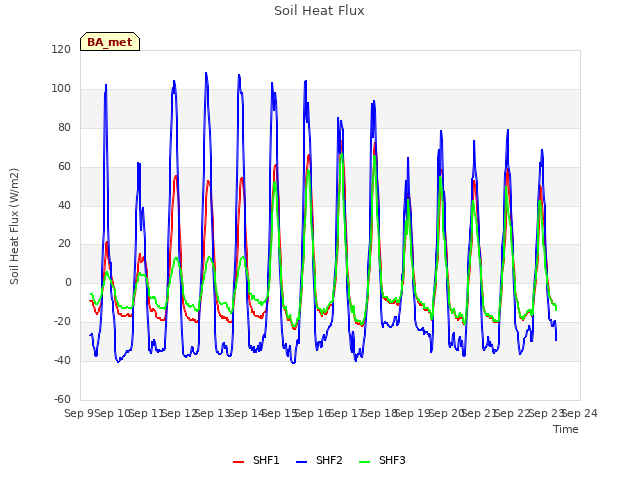Viewport: 640px width, 480px height.
Task: Click the 40 y-axis tick label
Action: pos(64,205)
